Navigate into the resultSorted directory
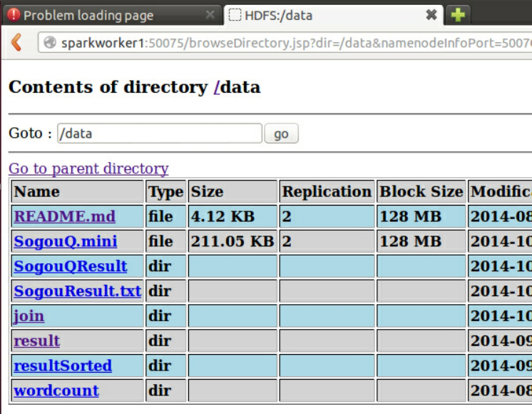The width and height of the screenshot is (532, 414). [63, 365]
